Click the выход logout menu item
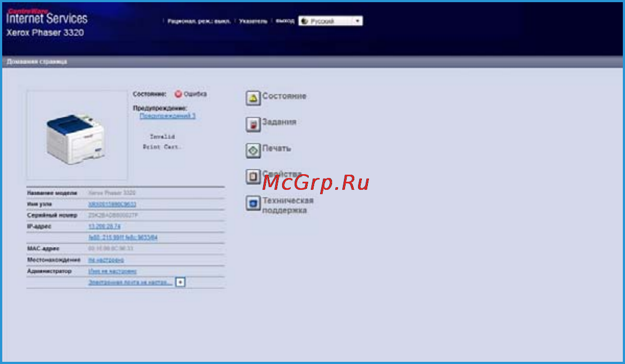Image resolution: width=625 pixels, height=364 pixels. coord(285,21)
